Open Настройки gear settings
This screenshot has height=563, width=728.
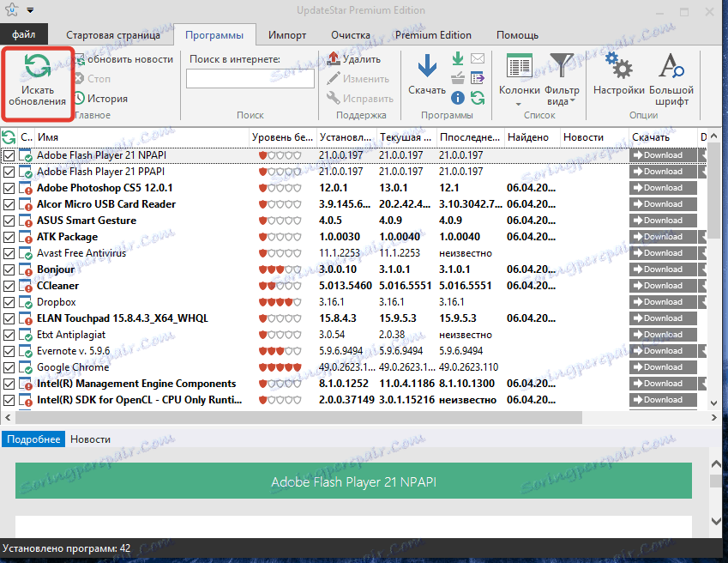click(618, 68)
